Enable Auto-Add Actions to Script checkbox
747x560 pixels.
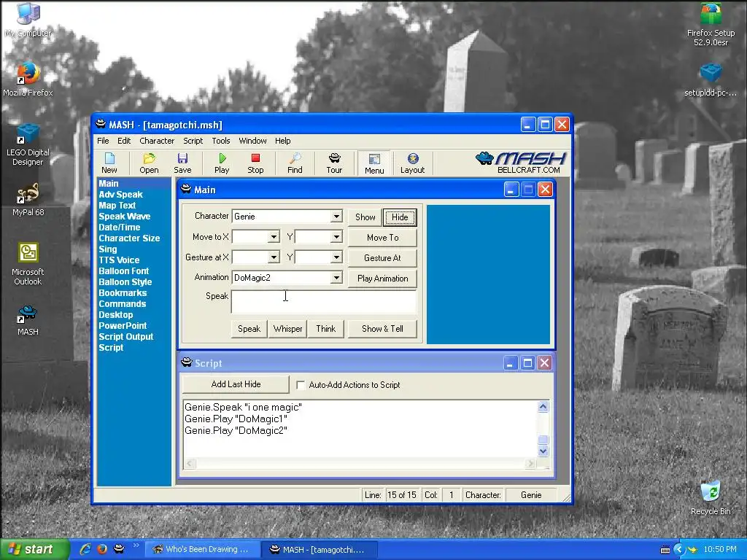pos(301,385)
